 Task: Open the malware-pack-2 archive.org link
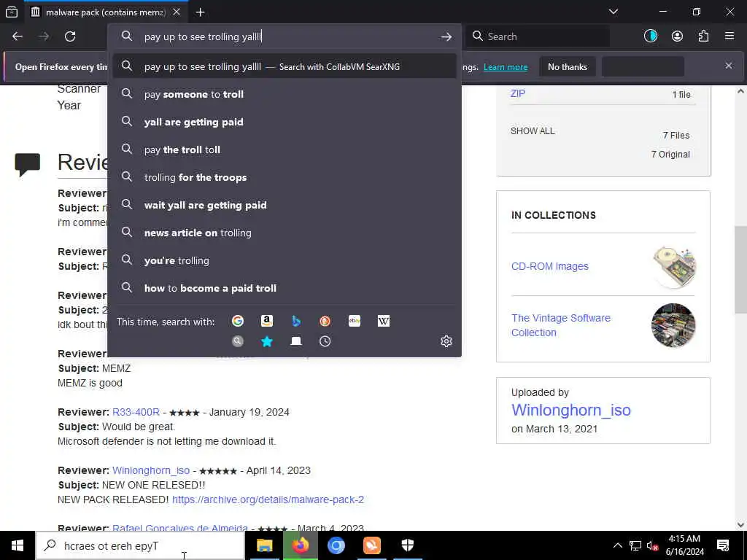[x=268, y=499]
